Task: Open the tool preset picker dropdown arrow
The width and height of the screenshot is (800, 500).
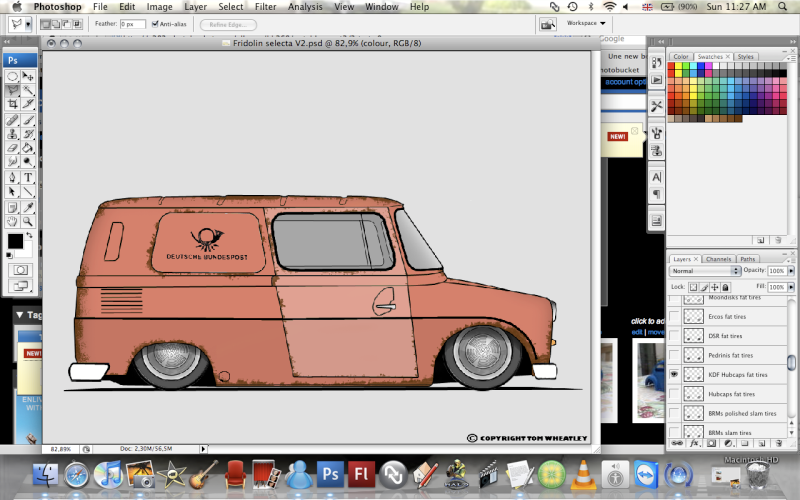Action: coord(28,24)
